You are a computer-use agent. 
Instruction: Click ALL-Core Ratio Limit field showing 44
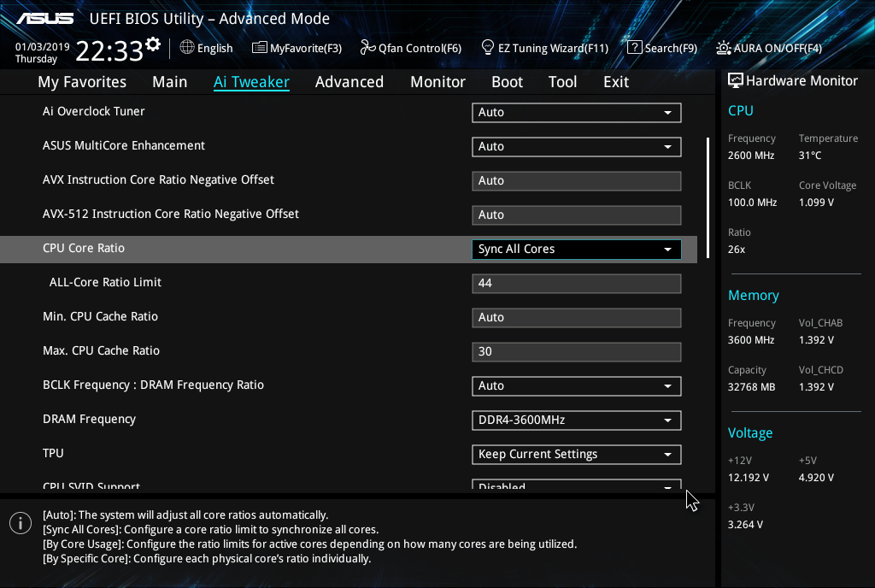[577, 284]
